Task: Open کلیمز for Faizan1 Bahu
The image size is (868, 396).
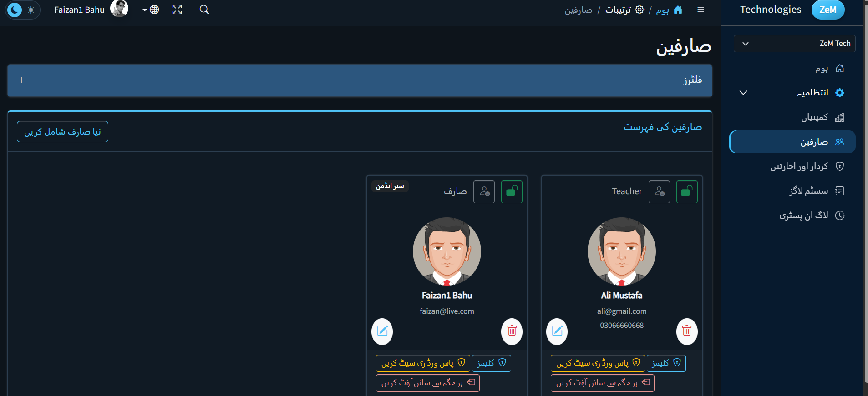Action: 492,363
